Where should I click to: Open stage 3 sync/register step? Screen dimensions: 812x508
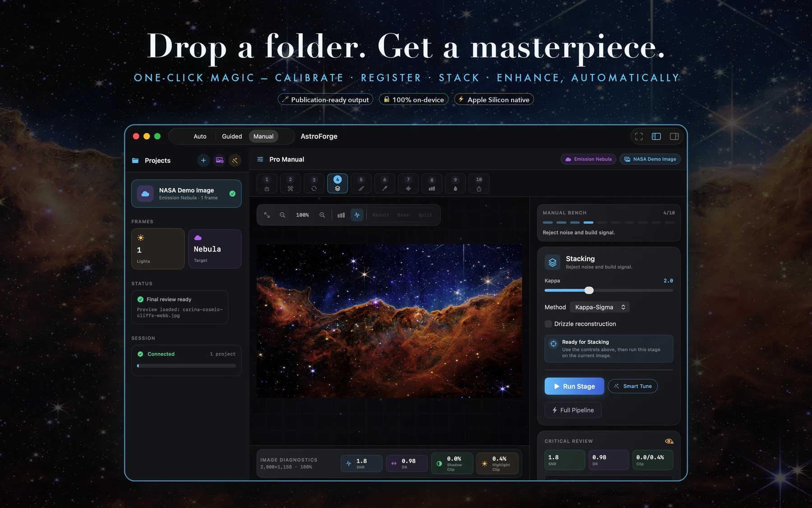314,184
